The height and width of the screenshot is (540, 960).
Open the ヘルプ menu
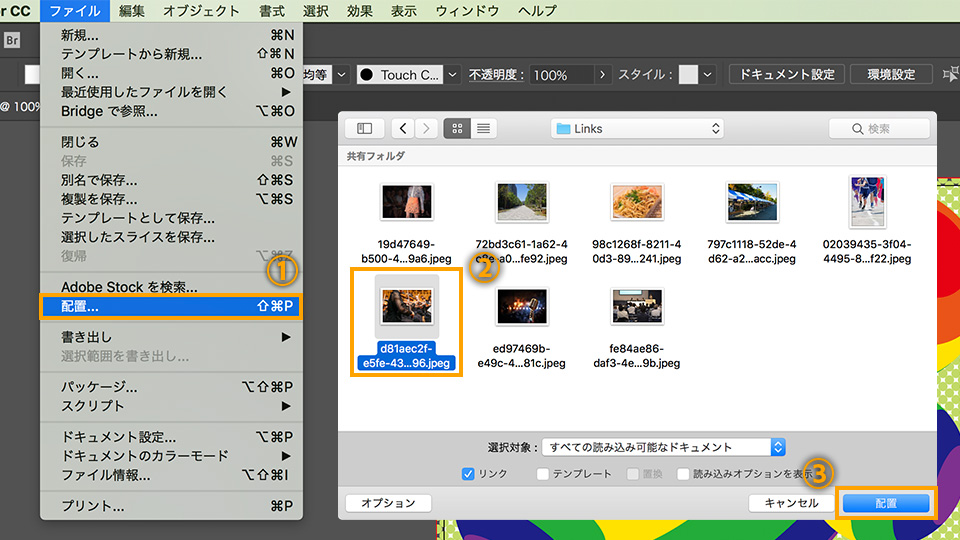[537, 11]
